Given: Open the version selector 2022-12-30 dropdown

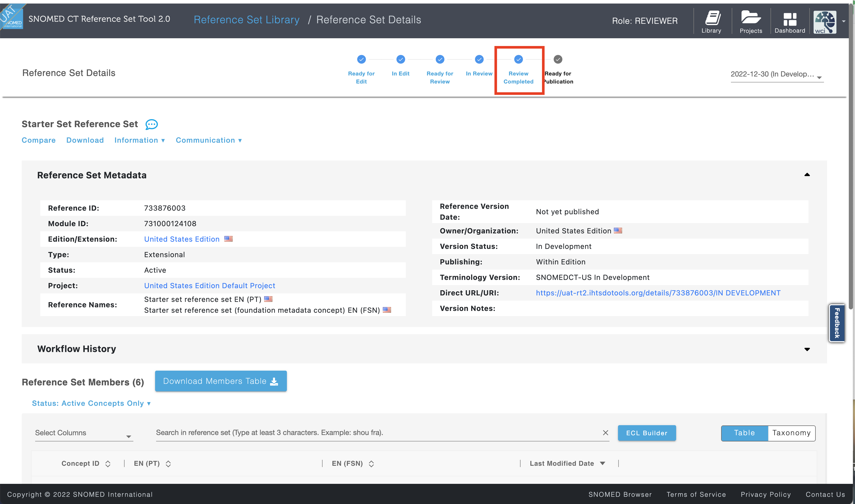Looking at the screenshot, I should (x=777, y=74).
